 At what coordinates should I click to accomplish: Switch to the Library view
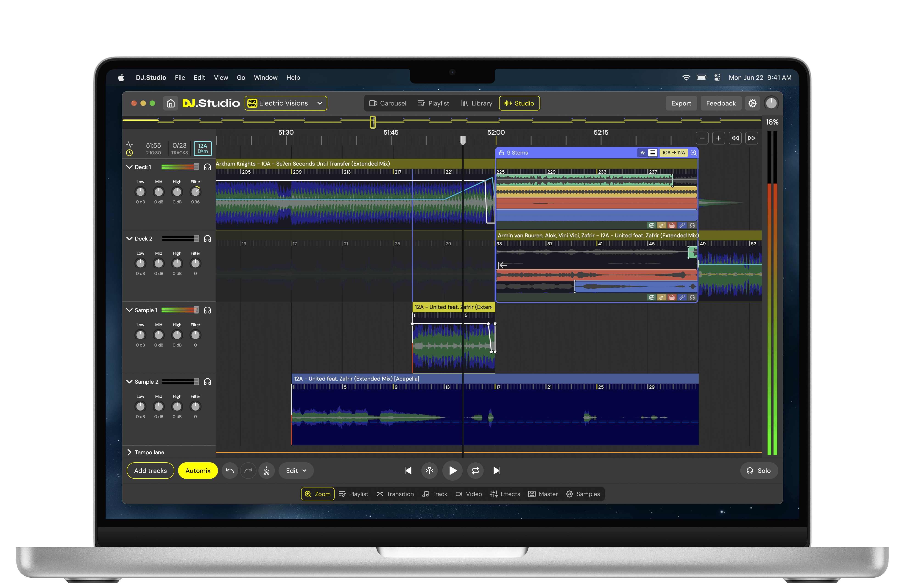[476, 103]
